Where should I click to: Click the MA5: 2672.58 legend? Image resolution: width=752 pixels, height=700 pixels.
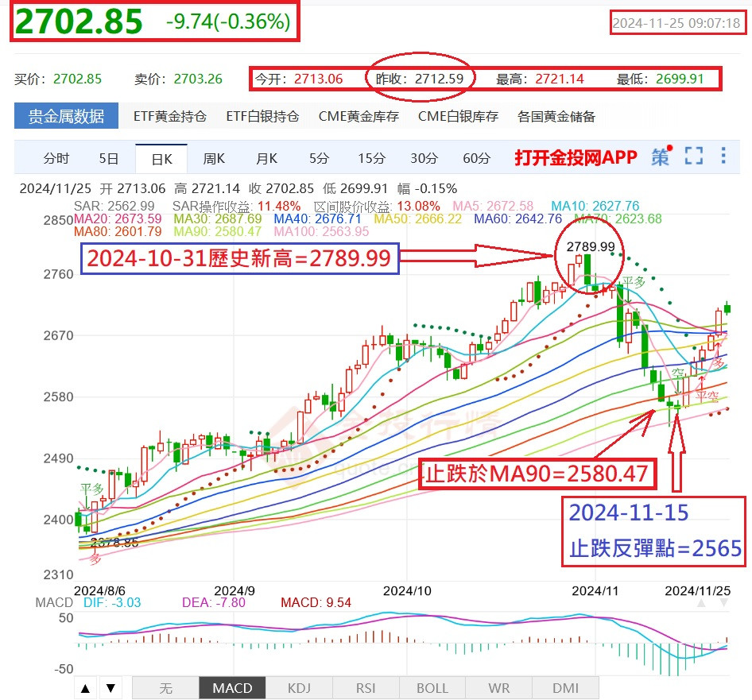(x=493, y=206)
